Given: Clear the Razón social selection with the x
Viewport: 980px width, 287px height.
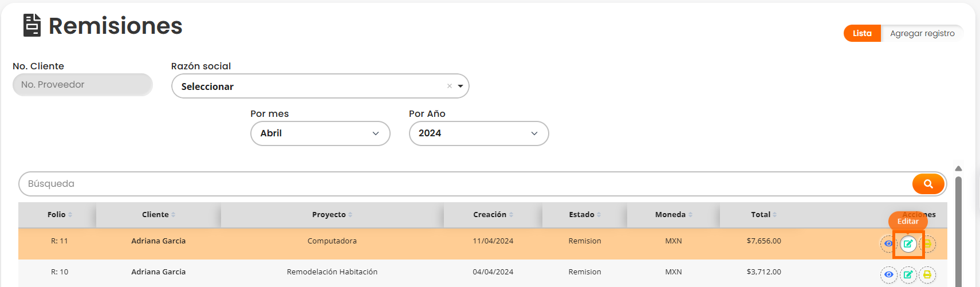Looking at the screenshot, I should (450, 87).
